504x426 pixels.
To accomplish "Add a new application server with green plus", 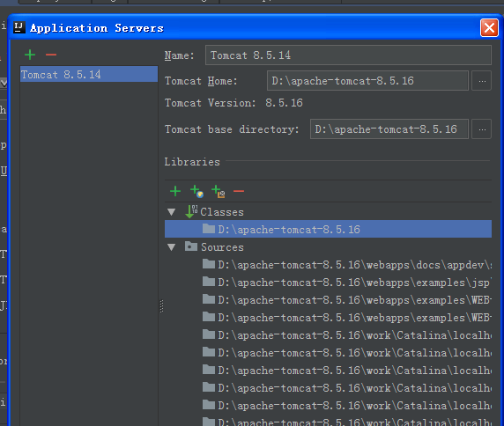I will tap(30, 55).
